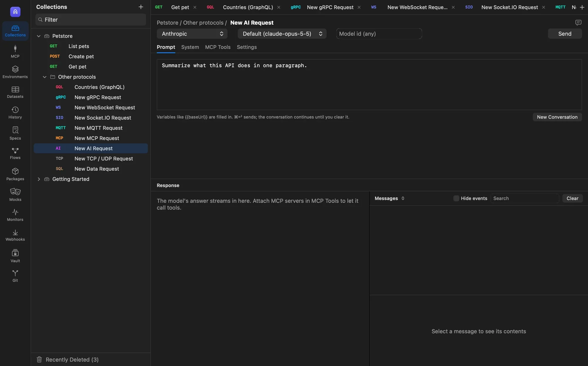Open the Default (claude-opus-5-5) model dropdown
The height and width of the screenshot is (366, 588).
pyautogui.click(x=282, y=34)
